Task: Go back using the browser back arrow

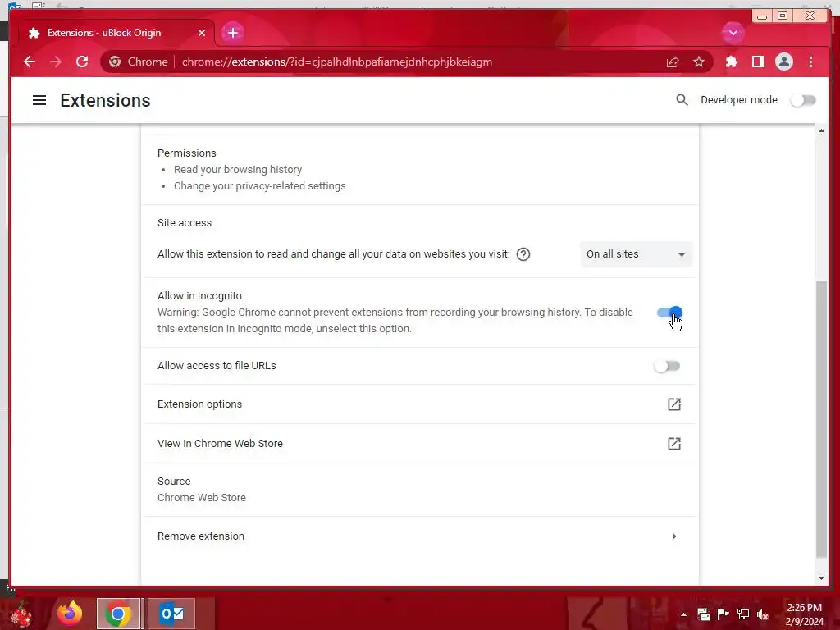Action: click(30, 62)
